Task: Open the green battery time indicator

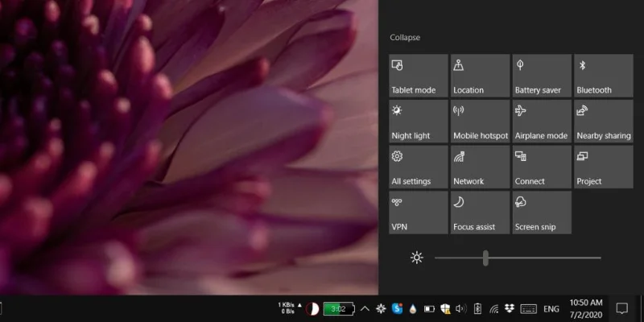Action: pos(338,308)
